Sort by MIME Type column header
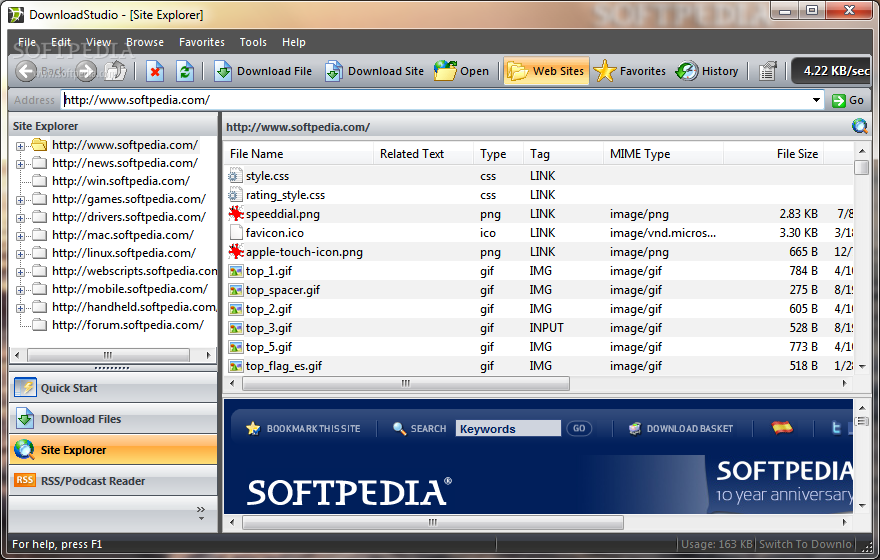The image size is (880, 560). coord(663,154)
